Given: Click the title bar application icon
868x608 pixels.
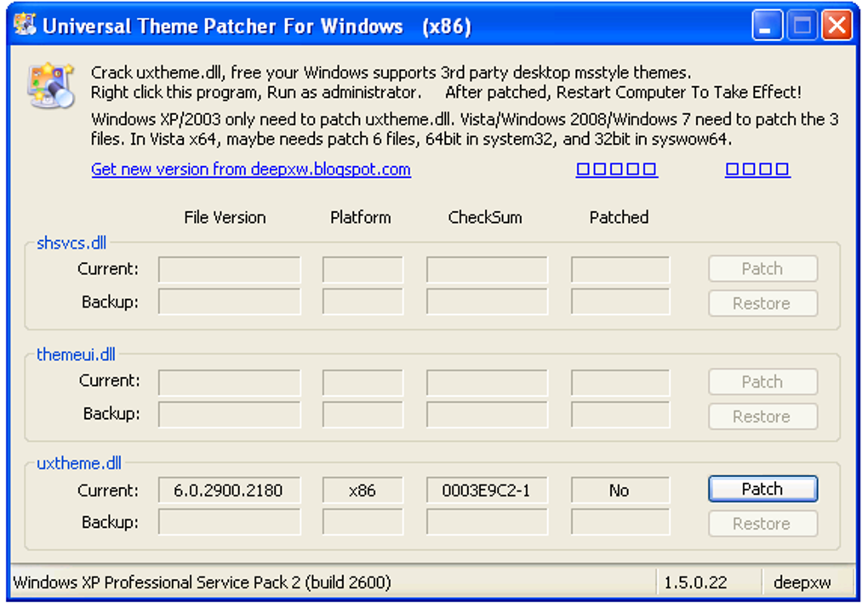Looking at the screenshot, I should (25, 25).
